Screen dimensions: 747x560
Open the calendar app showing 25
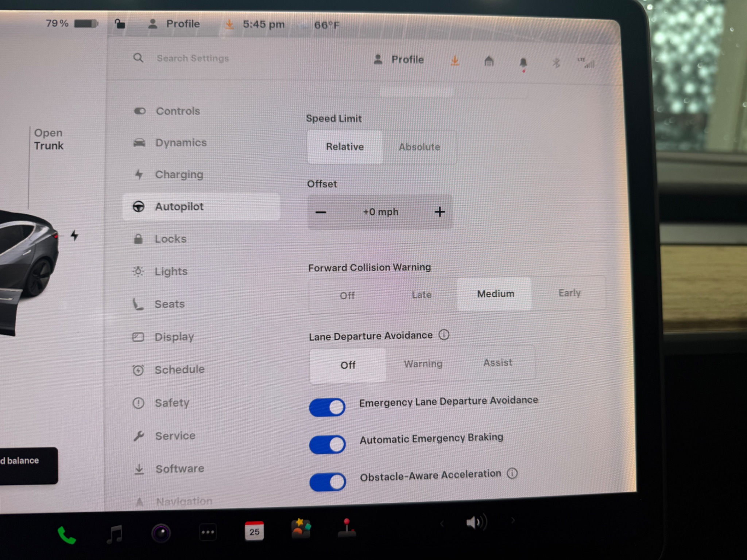(x=254, y=531)
